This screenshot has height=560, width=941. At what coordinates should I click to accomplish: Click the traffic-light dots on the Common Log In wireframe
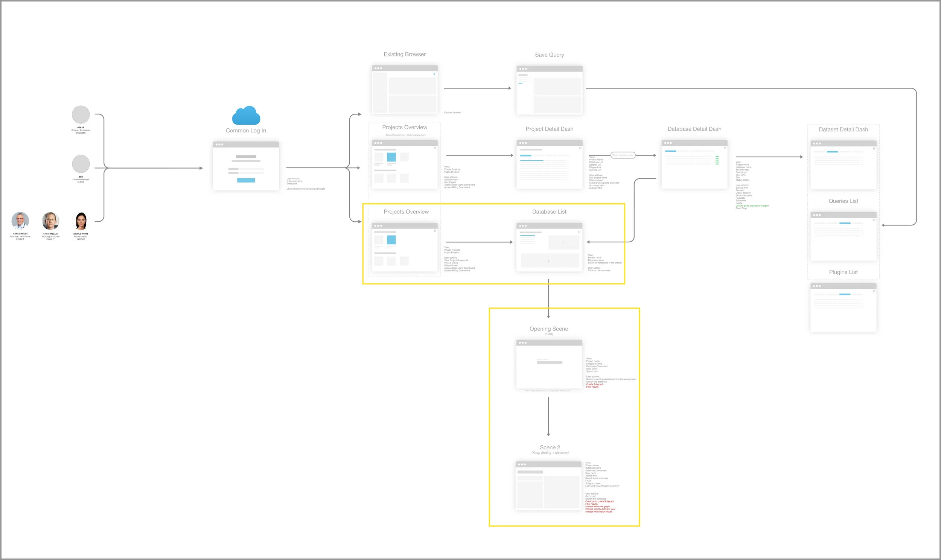[x=219, y=144]
